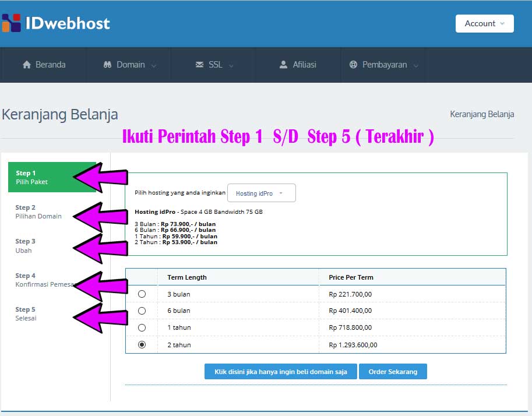Image resolution: width=532 pixels, height=416 pixels.
Task: Open the Hosting idPro package dropdown
Action: [x=261, y=193]
